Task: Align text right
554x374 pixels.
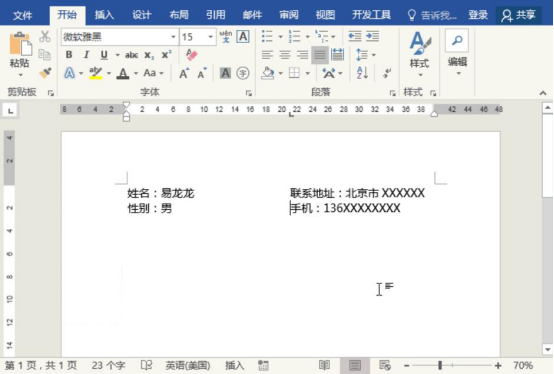Action: point(302,55)
